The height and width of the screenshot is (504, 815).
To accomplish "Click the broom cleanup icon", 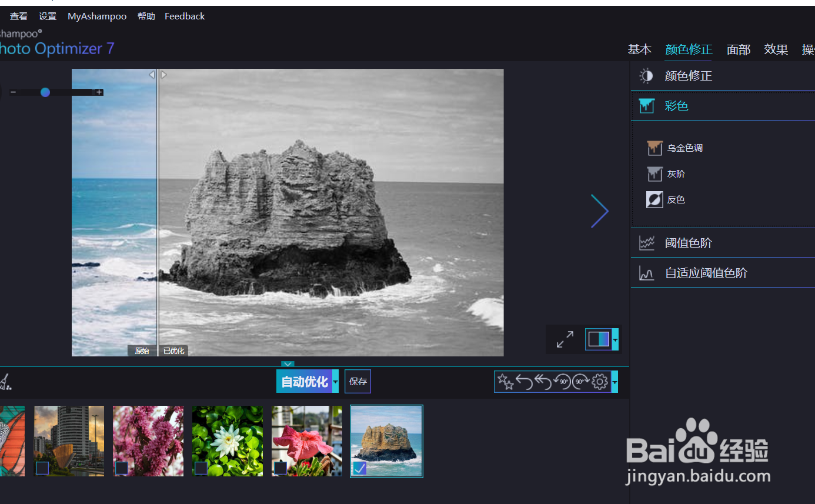I will pyautogui.click(x=5, y=383).
